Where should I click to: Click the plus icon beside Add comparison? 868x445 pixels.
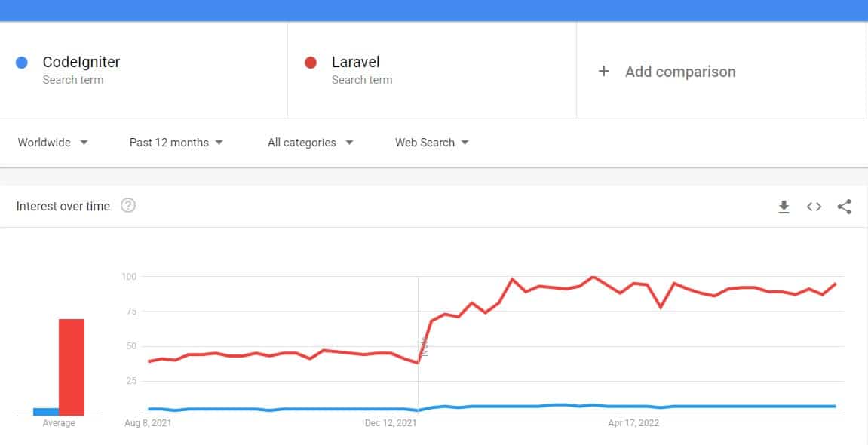[x=603, y=70]
